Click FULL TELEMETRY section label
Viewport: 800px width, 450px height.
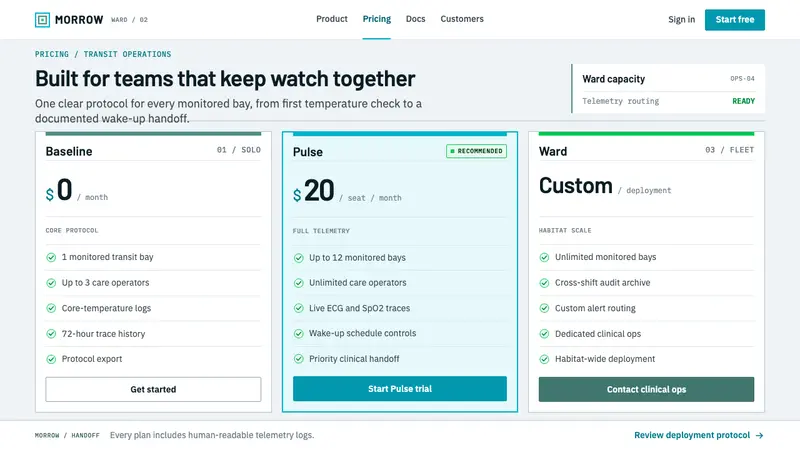(321, 231)
